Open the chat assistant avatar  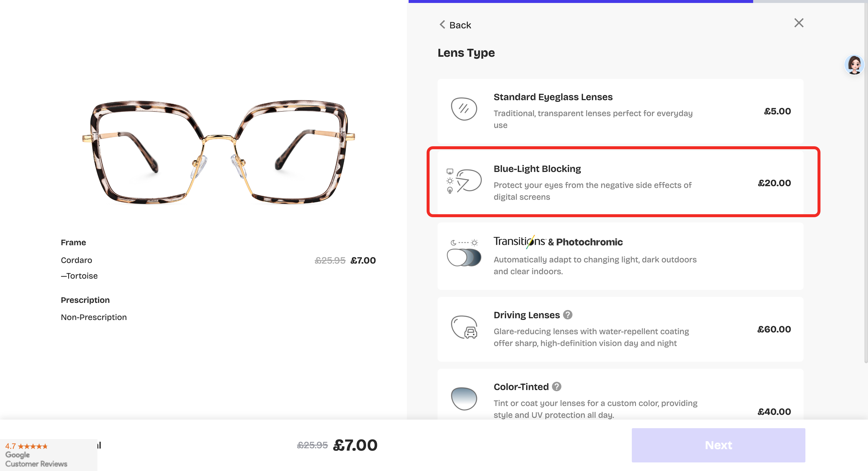click(854, 64)
